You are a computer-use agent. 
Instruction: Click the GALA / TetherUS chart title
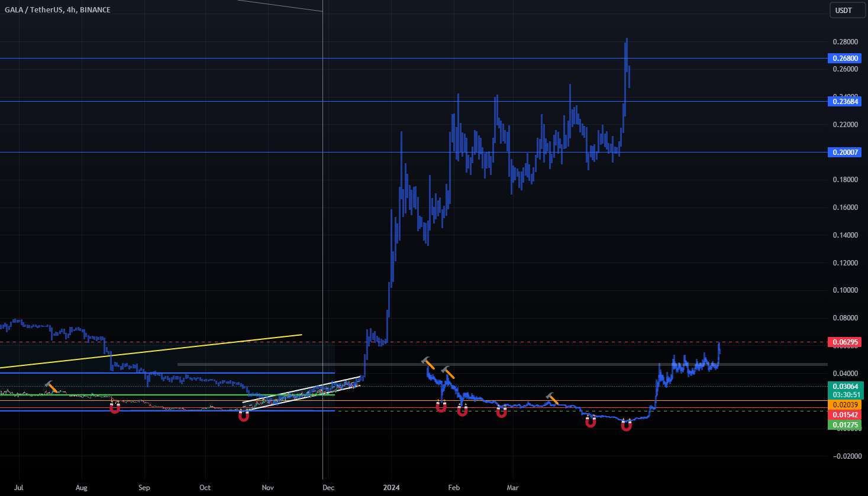pyautogui.click(x=57, y=10)
